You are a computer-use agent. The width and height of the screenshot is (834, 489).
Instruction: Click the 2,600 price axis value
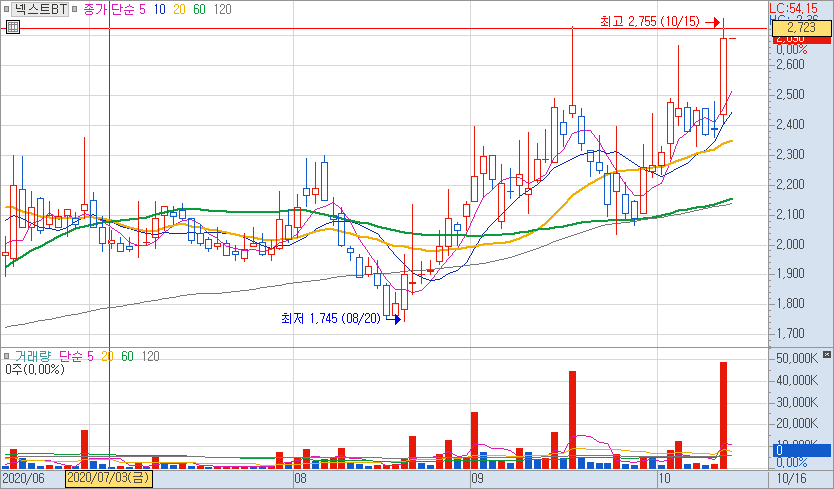coord(790,64)
